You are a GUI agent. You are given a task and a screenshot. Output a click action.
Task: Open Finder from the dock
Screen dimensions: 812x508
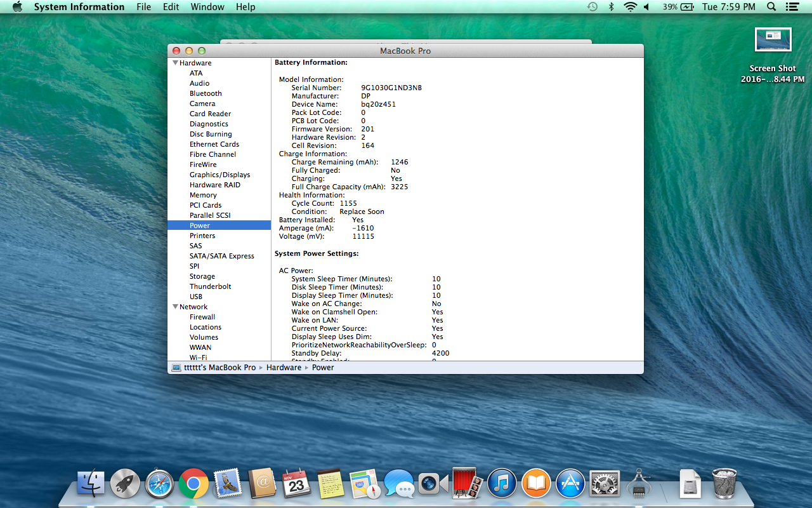click(91, 484)
